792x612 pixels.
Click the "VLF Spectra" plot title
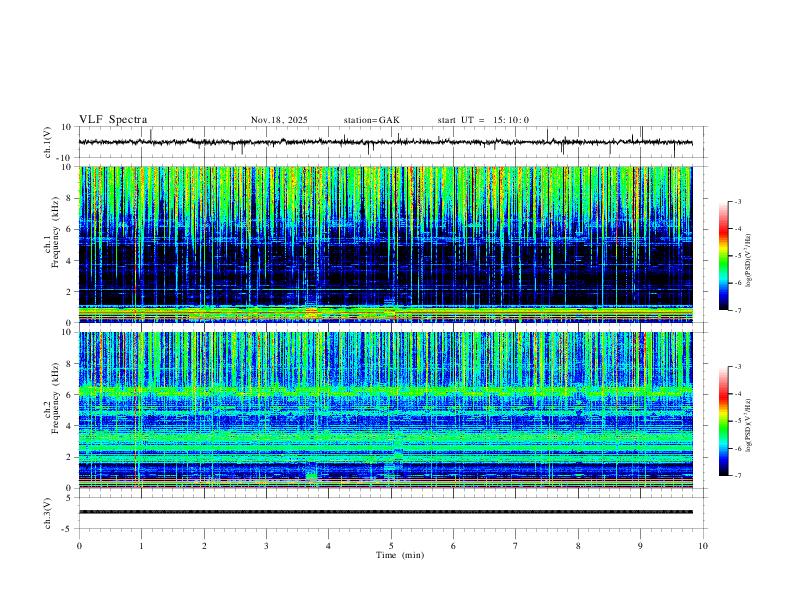[113, 120]
